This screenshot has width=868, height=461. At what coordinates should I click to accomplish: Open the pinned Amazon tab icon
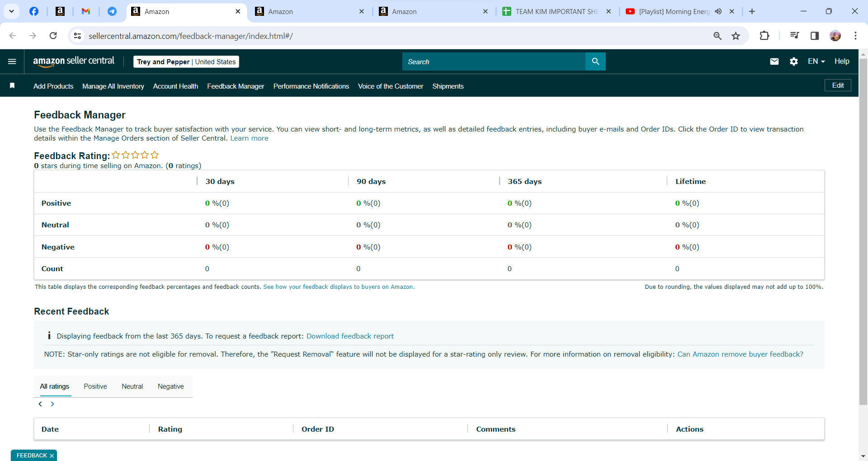pos(60,11)
